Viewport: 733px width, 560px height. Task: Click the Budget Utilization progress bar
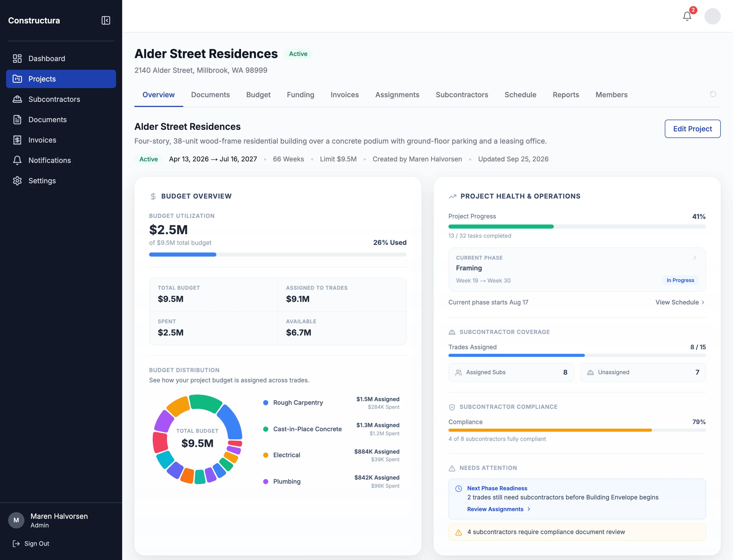pos(278,255)
